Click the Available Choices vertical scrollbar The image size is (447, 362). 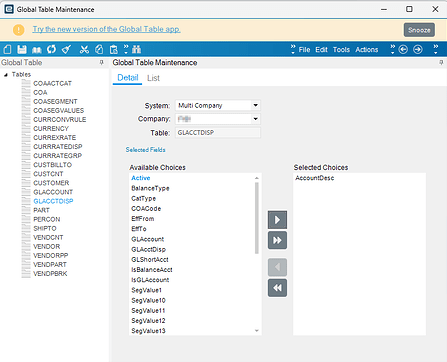pyautogui.click(x=257, y=218)
